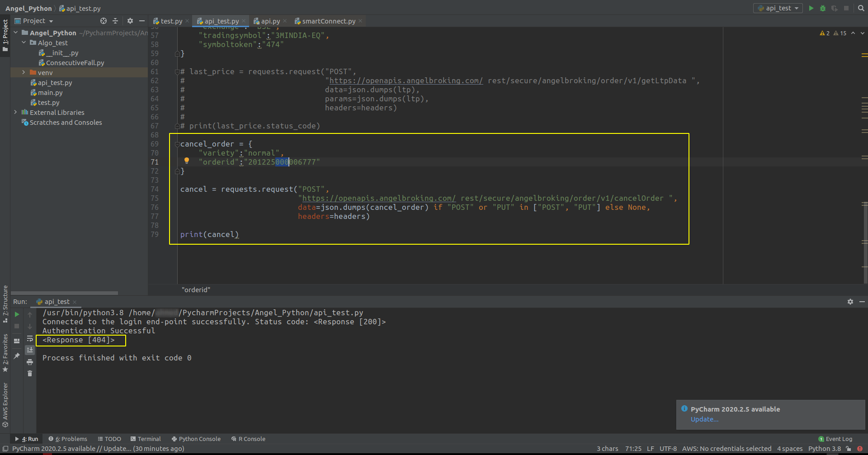Viewport: 868px width, 455px height.
Task: Toggle Favorites side panel
Action: click(x=5, y=353)
